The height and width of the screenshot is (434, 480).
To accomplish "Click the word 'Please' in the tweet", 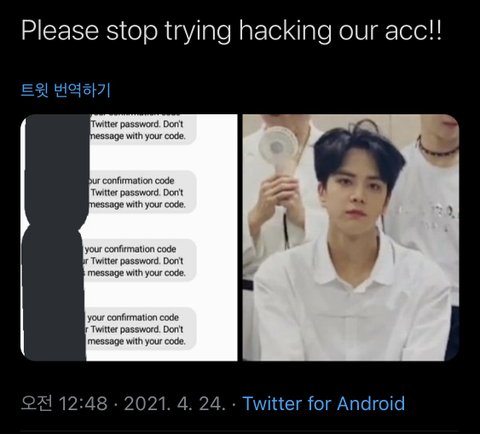I will (x=60, y=31).
